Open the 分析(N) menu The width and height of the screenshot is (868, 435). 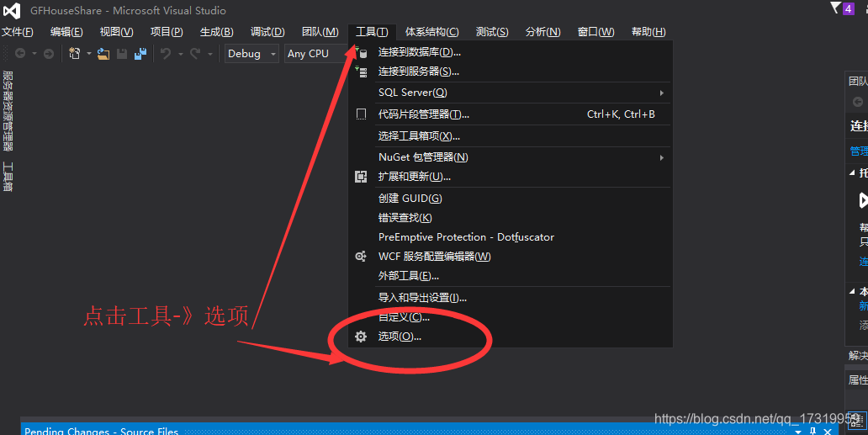[542, 31]
